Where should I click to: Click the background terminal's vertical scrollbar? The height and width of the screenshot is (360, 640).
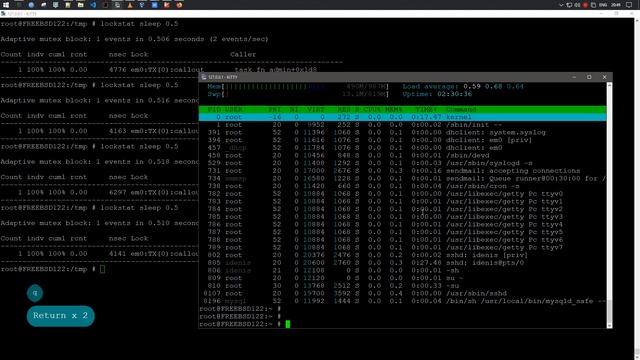point(637,188)
